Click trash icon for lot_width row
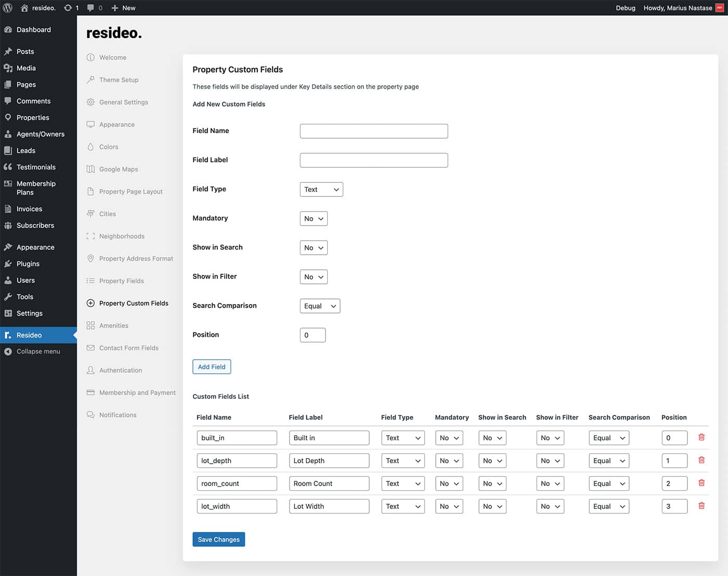This screenshot has height=576, width=728. click(701, 506)
